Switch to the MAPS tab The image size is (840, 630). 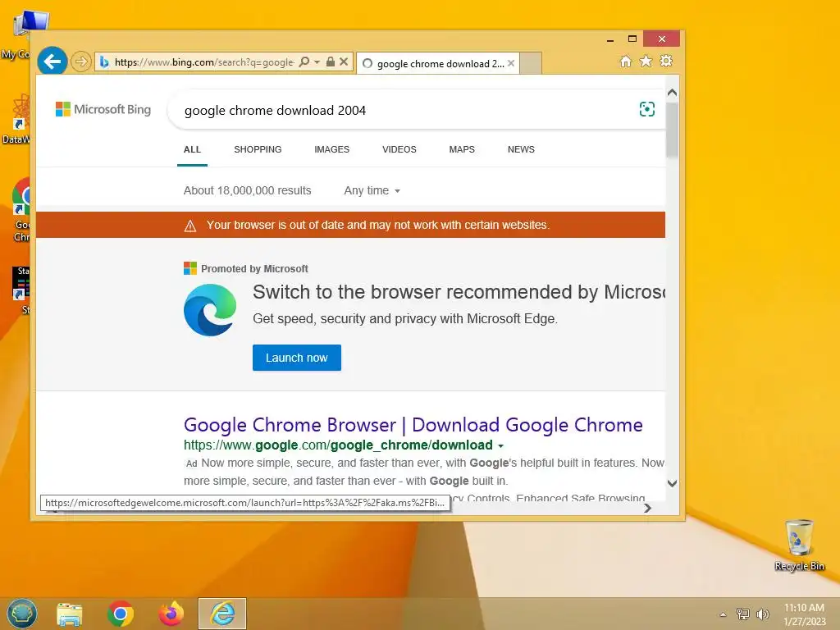click(x=462, y=149)
